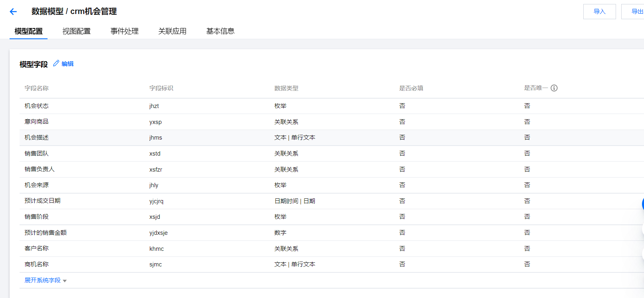Viewport: 644px width, 298px height.
Task: Open the 事件处理 tab
Action: (x=124, y=31)
